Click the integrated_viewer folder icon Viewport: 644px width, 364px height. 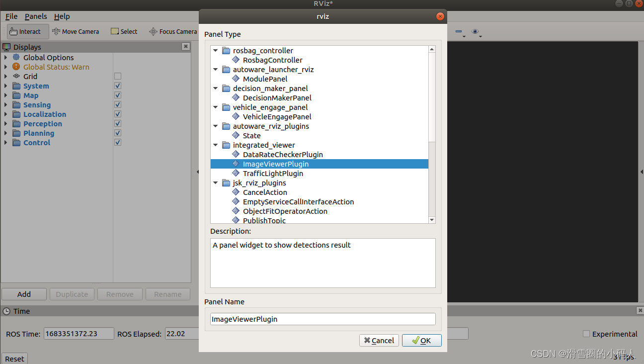point(226,145)
